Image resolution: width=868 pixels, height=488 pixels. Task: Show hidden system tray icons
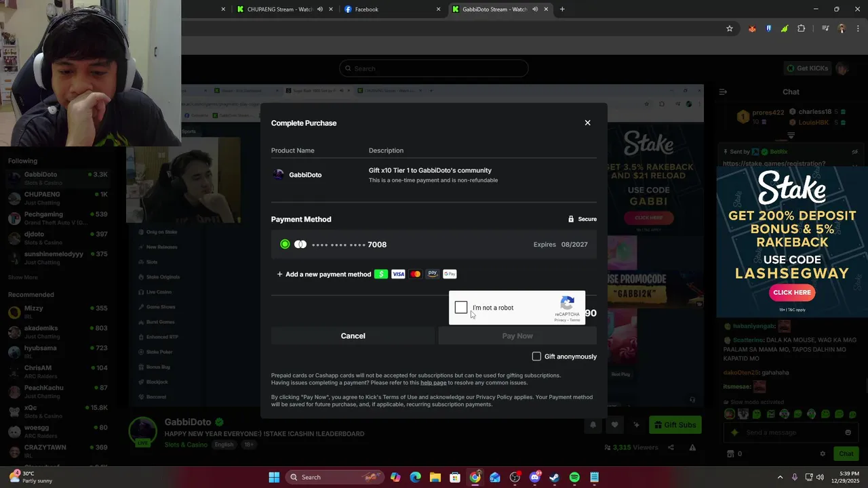pyautogui.click(x=780, y=477)
